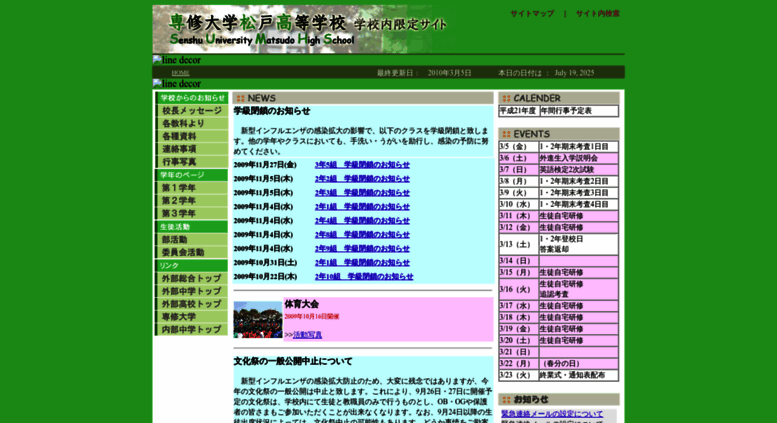Go to HOME in the breadcrumb bar
This screenshot has width=777, height=423.
point(180,73)
